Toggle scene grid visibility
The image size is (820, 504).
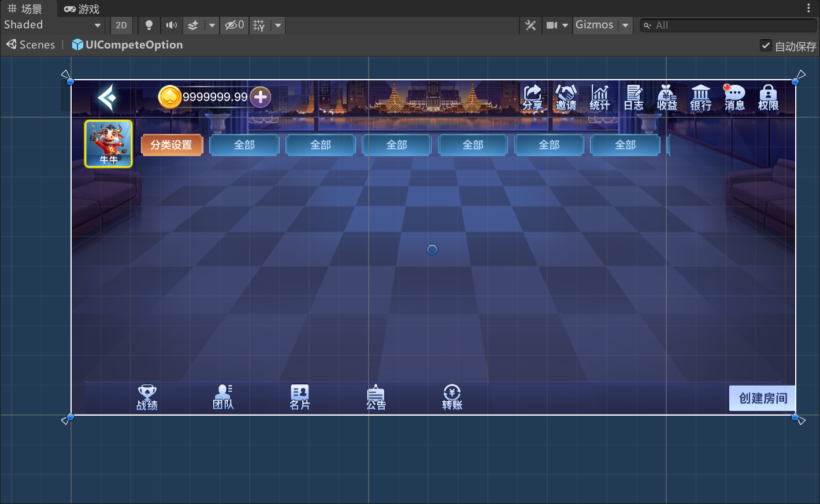(x=259, y=25)
